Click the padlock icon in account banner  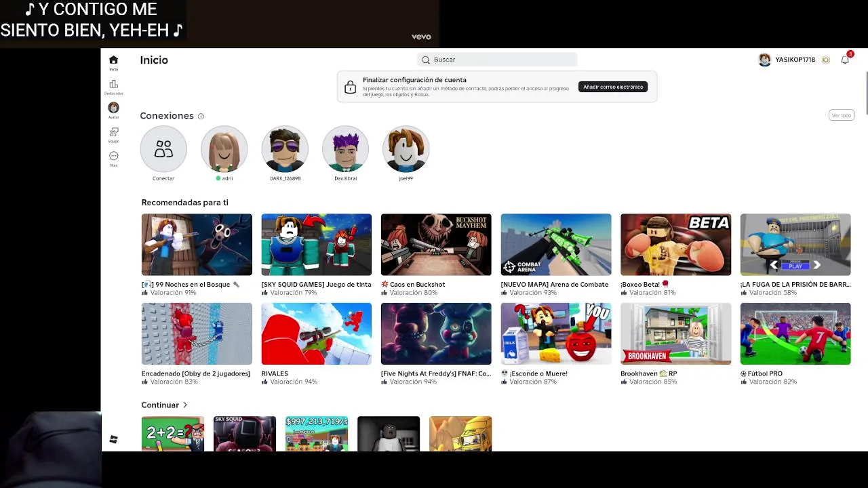(x=350, y=87)
